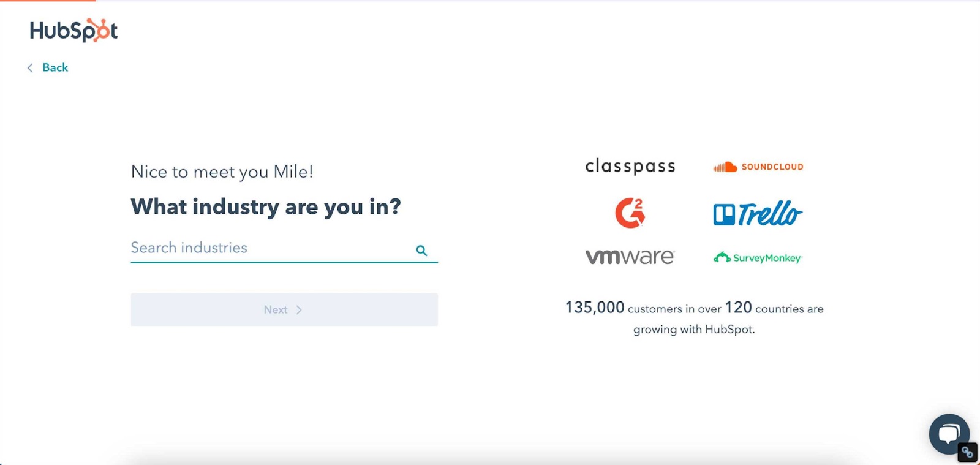The width and height of the screenshot is (980, 465).
Task: Click the VMware logo
Action: coord(630,257)
